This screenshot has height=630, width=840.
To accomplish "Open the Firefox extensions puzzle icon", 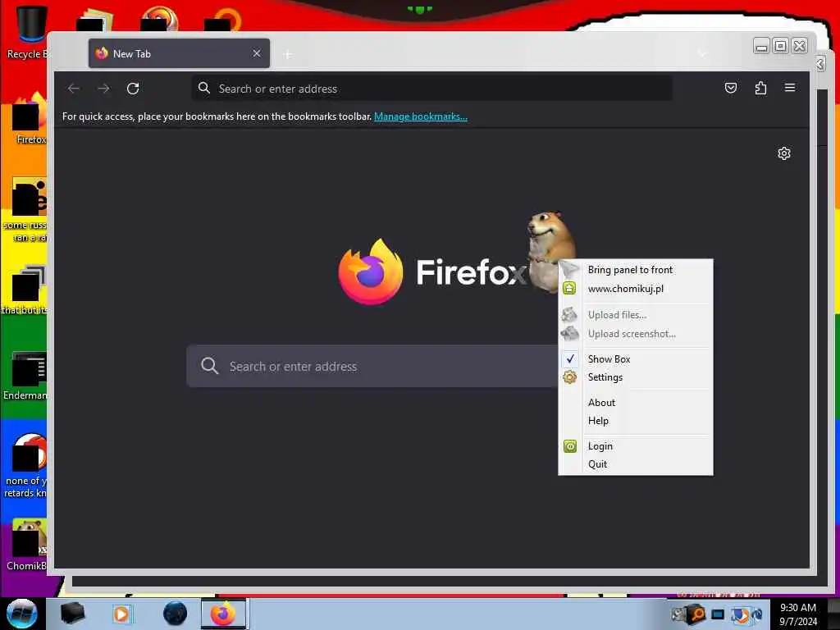I will click(x=760, y=88).
